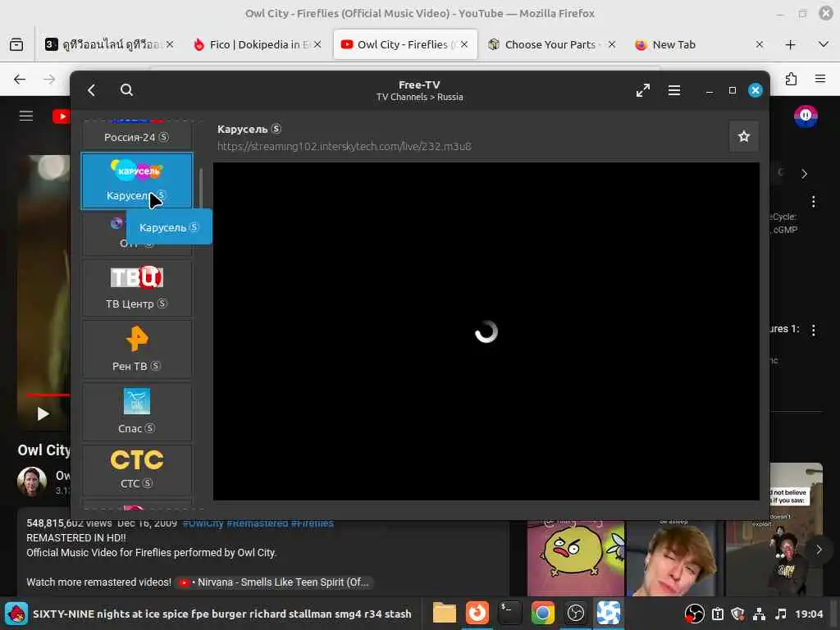
Task: Add Карусель to favorites with star
Action: tap(743, 137)
